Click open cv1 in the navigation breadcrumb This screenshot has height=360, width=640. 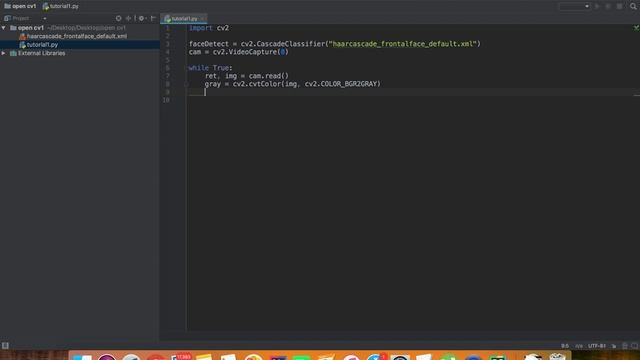20,6
